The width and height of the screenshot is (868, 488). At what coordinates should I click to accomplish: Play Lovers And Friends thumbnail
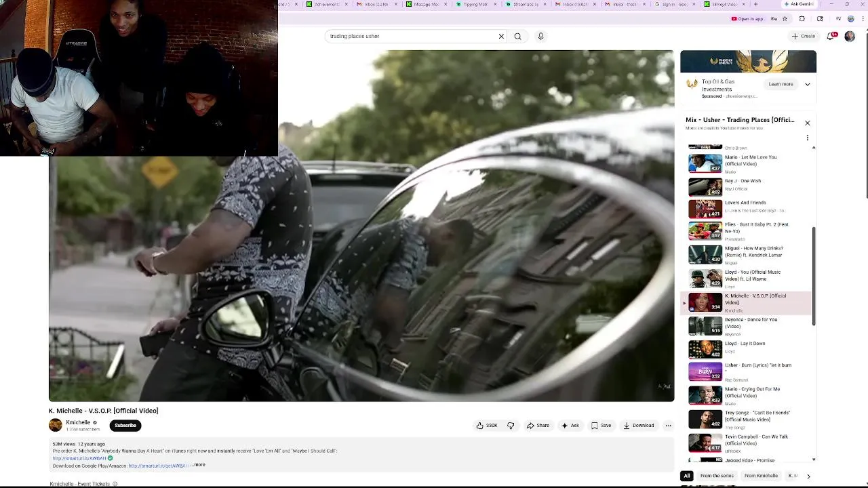[705, 208]
